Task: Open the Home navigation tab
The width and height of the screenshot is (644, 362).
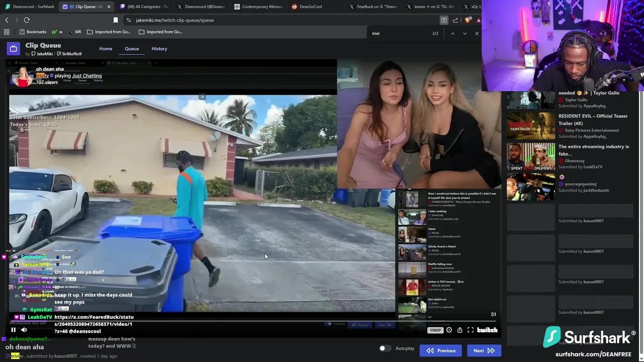Action: coord(106,49)
